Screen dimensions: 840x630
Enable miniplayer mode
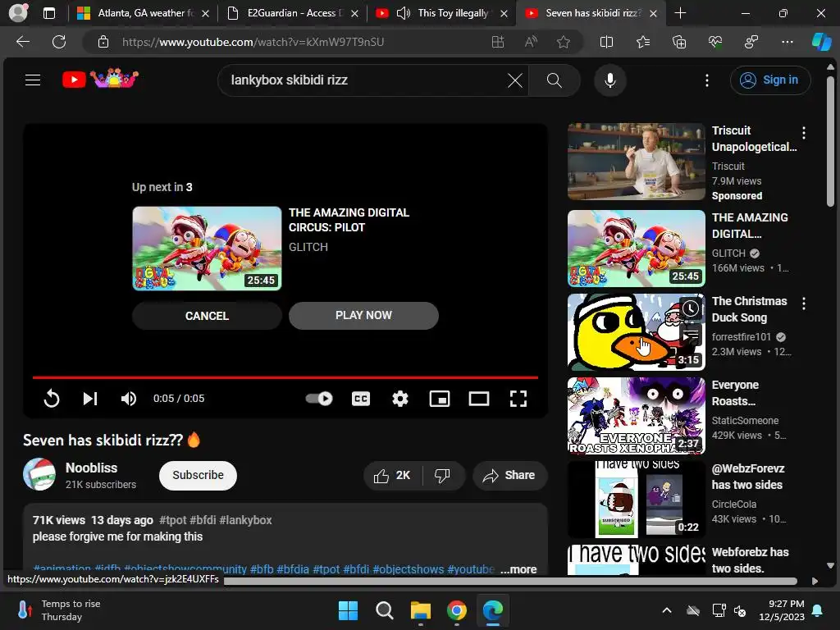pyautogui.click(x=440, y=399)
